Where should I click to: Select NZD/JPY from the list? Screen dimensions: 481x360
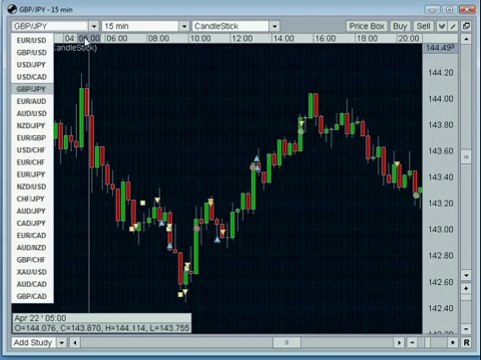click(x=32, y=126)
